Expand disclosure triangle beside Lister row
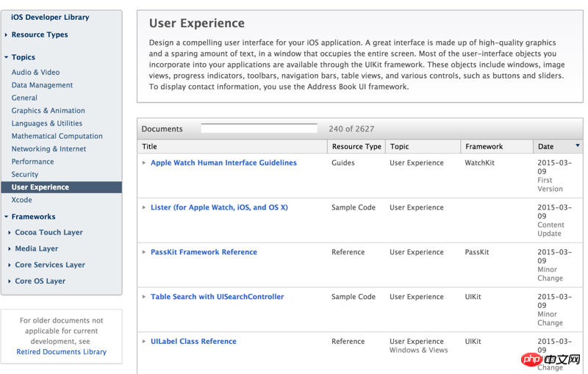 (x=144, y=208)
